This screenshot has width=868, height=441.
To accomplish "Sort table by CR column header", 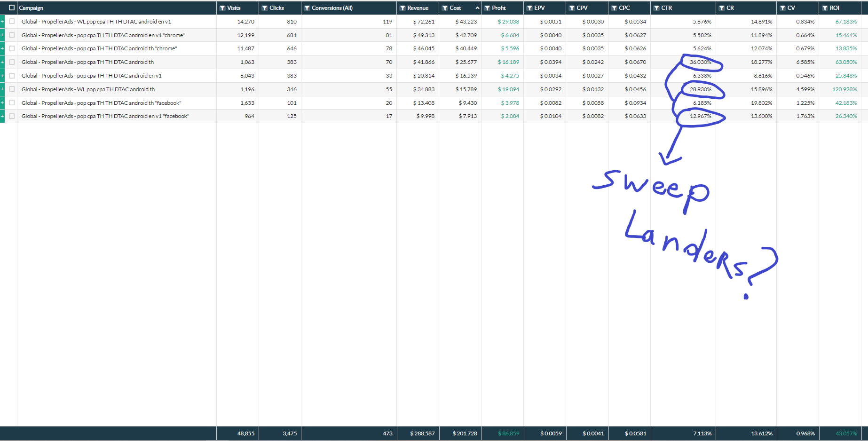I will click(x=730, y=8).
